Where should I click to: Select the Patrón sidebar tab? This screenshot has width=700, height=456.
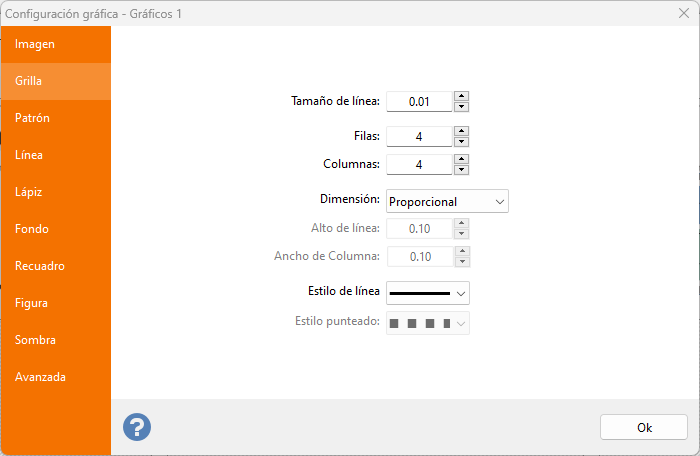(x=33, y=118)
